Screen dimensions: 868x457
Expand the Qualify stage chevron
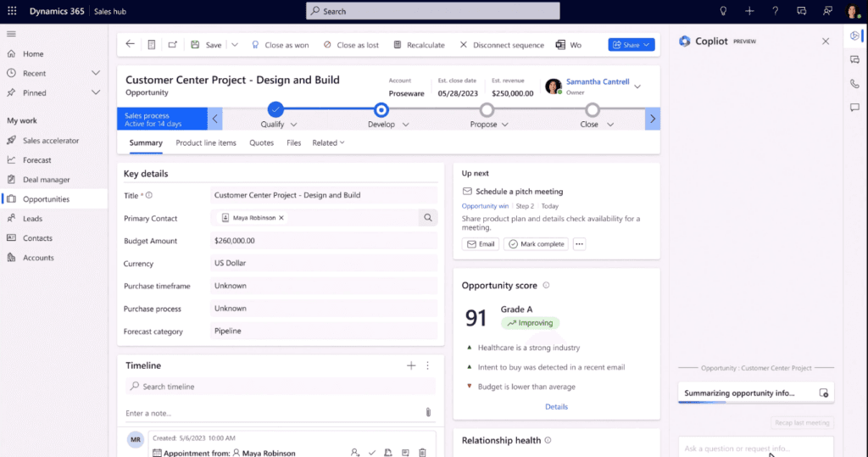point(293,125)
